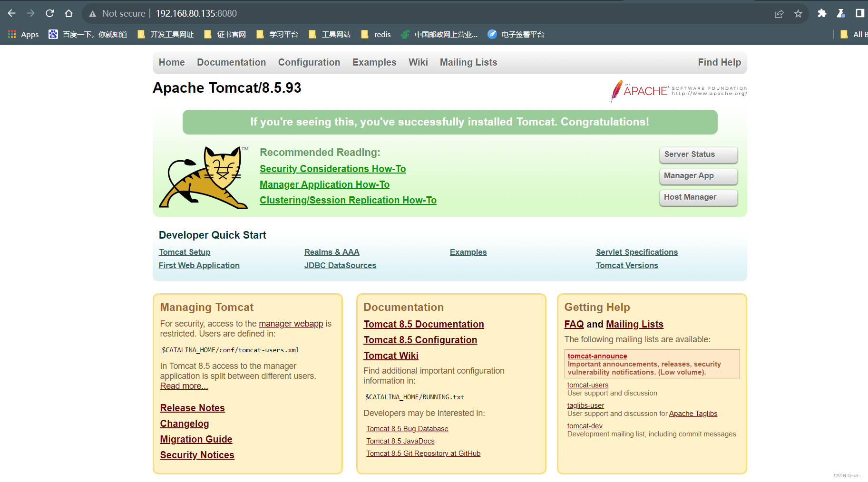Open the 开发工具网址 bookmark folder
This screenshot has height=482, width=868.
[166, 34]
